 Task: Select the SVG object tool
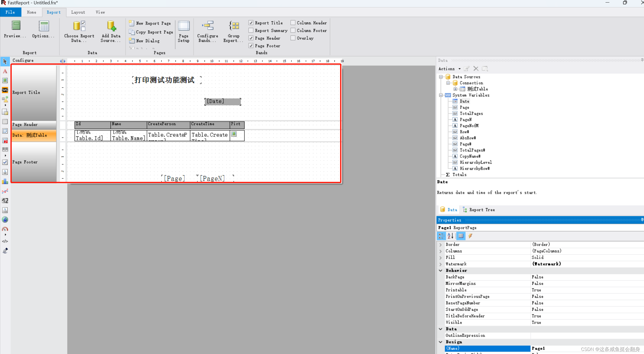click(5, 90)
